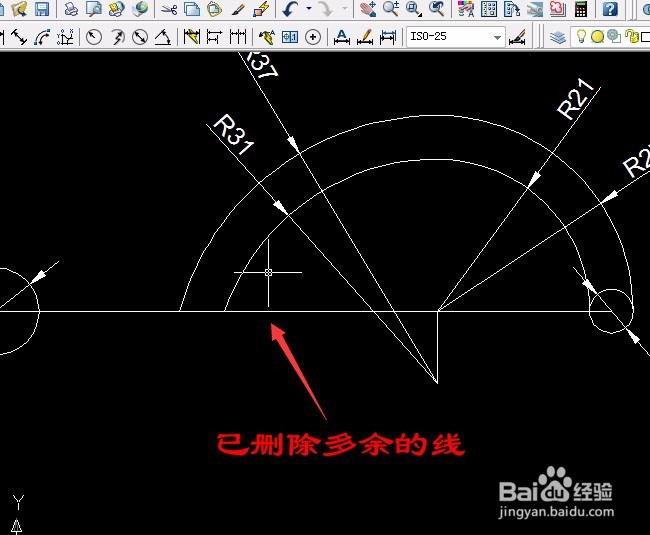Plot the drawing using the printer icon
The width and height of the screenshot is (650, 535).
[x=71, y=8]
